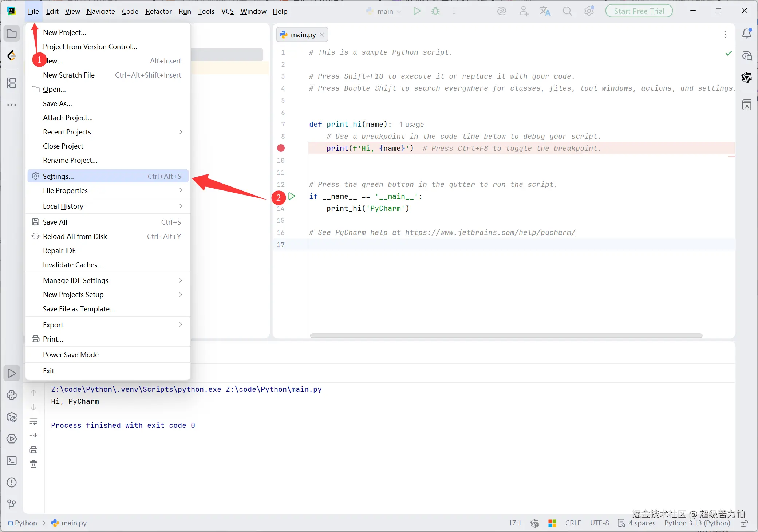Click the Problems exclamation icon in sidebar

click(12, 482)
